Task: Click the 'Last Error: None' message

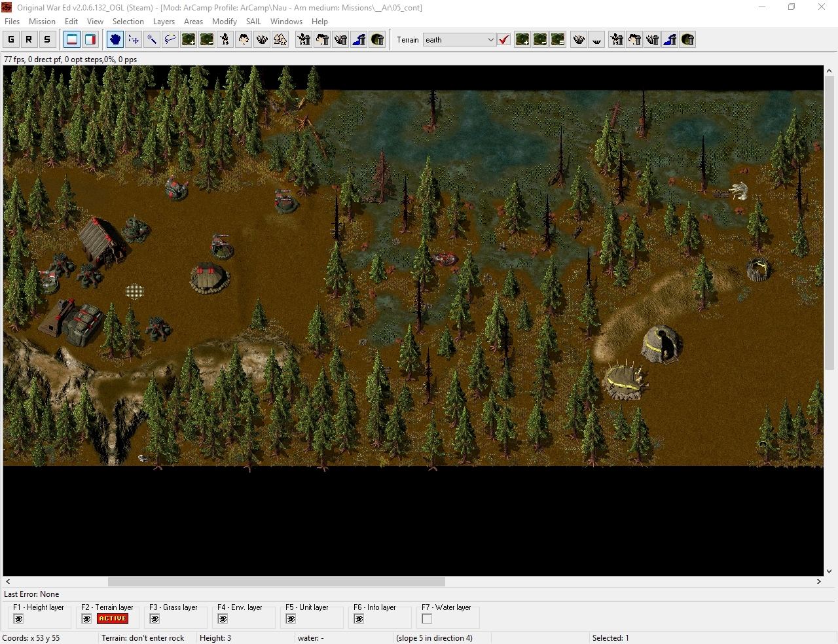Action: click(31, 594)
